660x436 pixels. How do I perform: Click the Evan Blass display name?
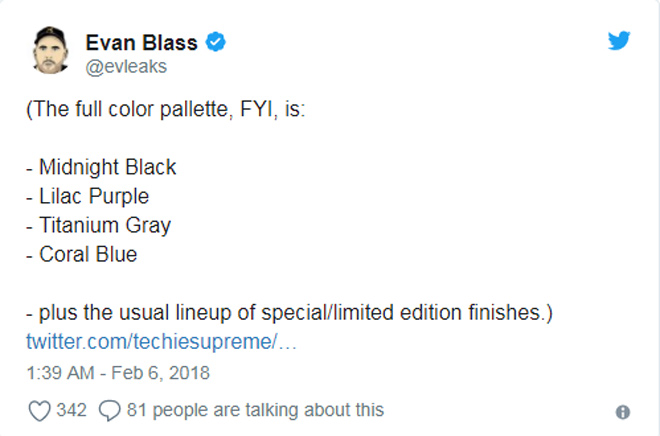click(x=141, y=41)
